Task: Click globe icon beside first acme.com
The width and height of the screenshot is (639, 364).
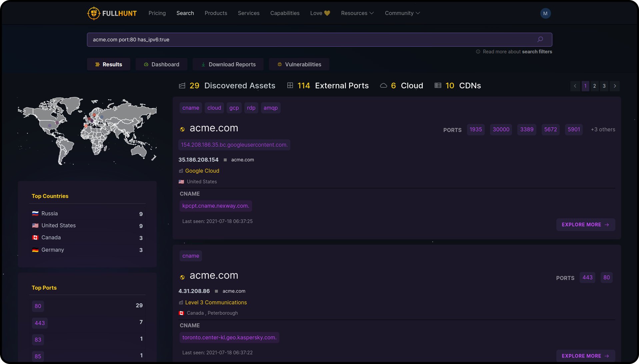Action: click(x=182, y=129)
